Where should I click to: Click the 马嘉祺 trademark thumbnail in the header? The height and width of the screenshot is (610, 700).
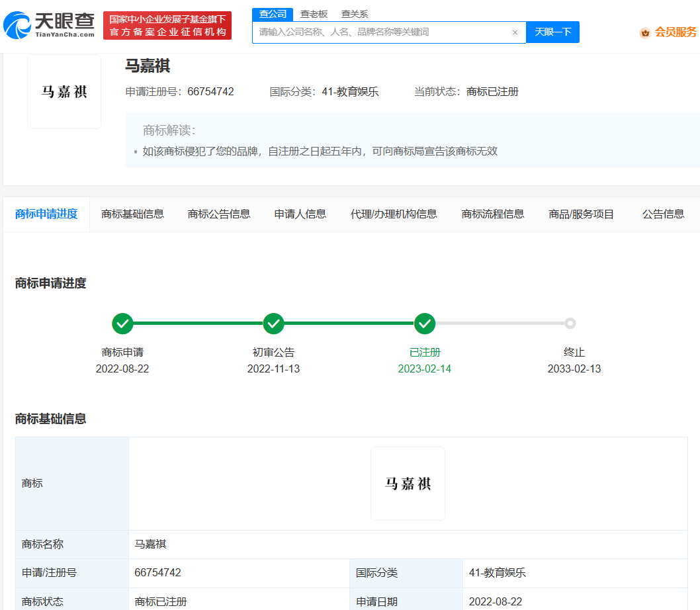64,91
